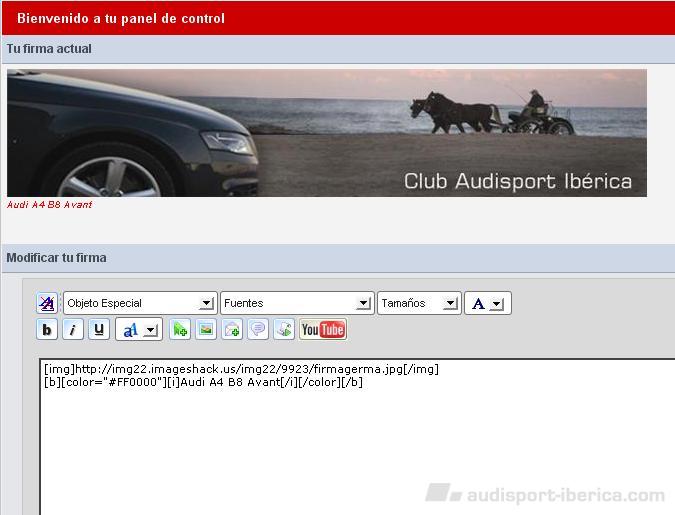This screenshot has height=515, width=675.
Task: Open the font color A dropdown
Action: click(x=488, y=303)
